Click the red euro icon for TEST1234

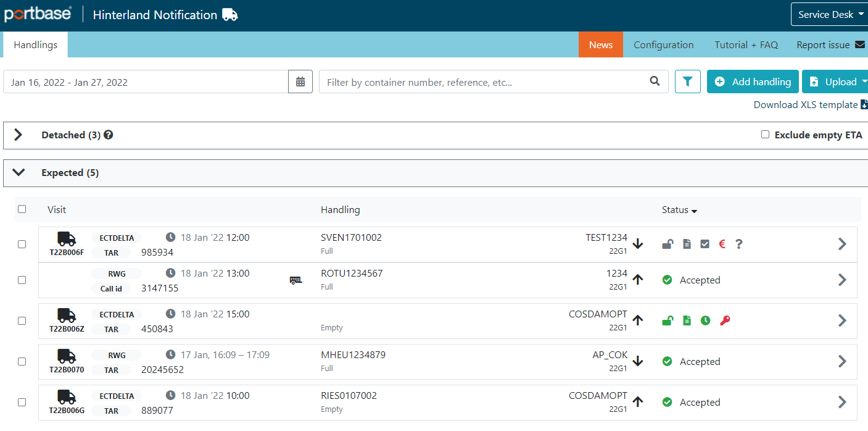point(722,244)
